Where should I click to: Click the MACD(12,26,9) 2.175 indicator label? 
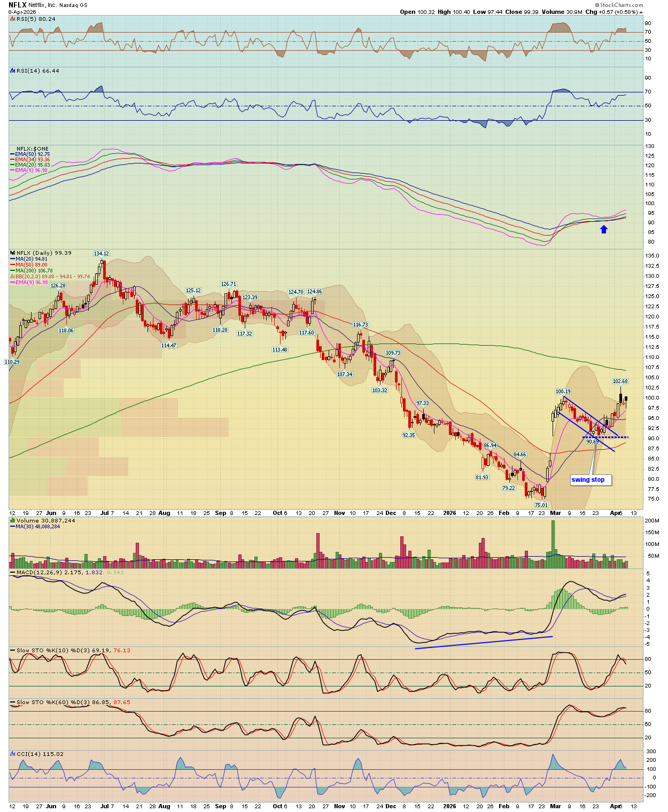(51, 572)
